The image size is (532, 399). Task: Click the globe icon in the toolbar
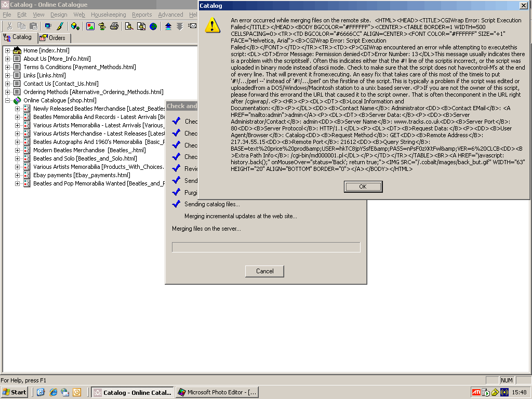coord(153,26)
